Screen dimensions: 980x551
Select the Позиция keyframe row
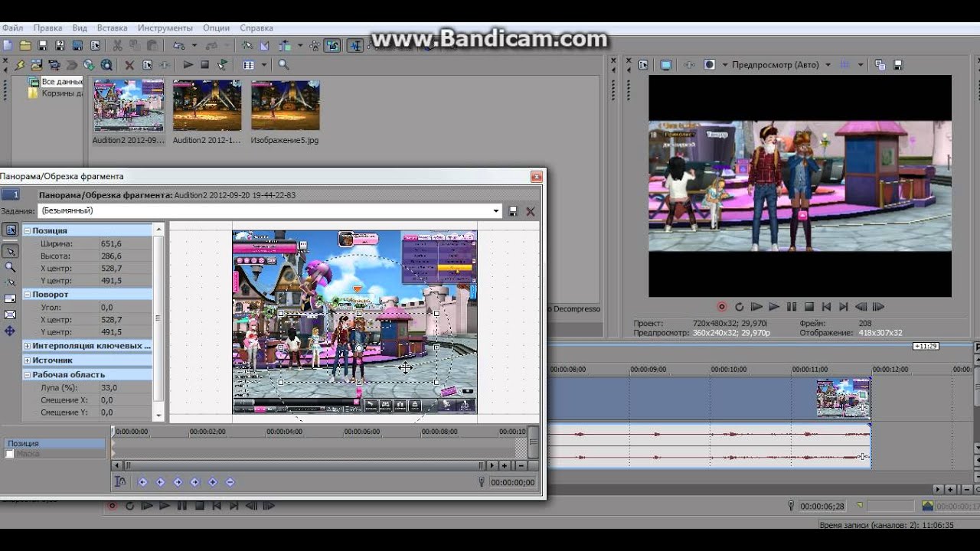coord(55,443)
